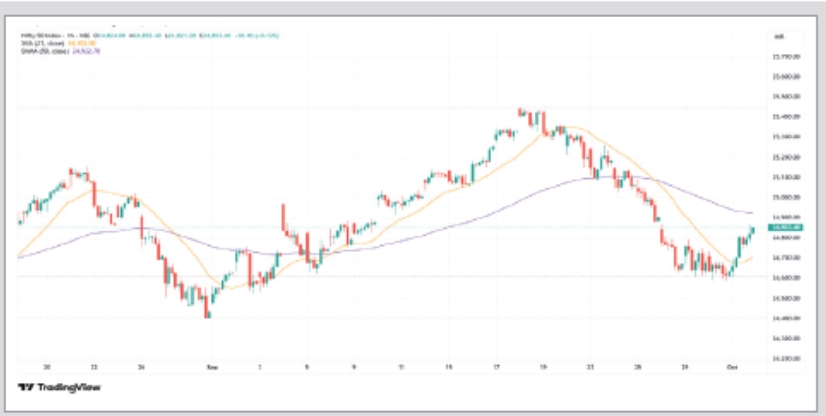
Task: Click the highlighted current price label on axis
Action: point(781,228)
